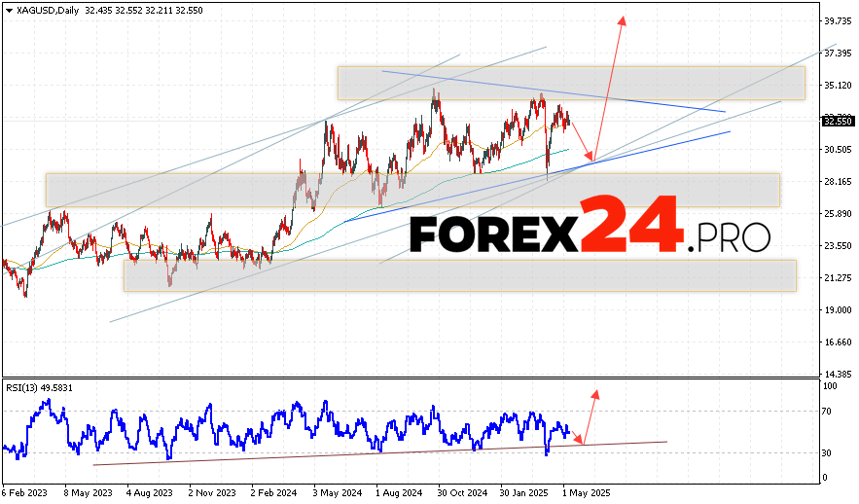Click the 35.120 price axis label
859x504 pixels.
(x=839, y=86)
